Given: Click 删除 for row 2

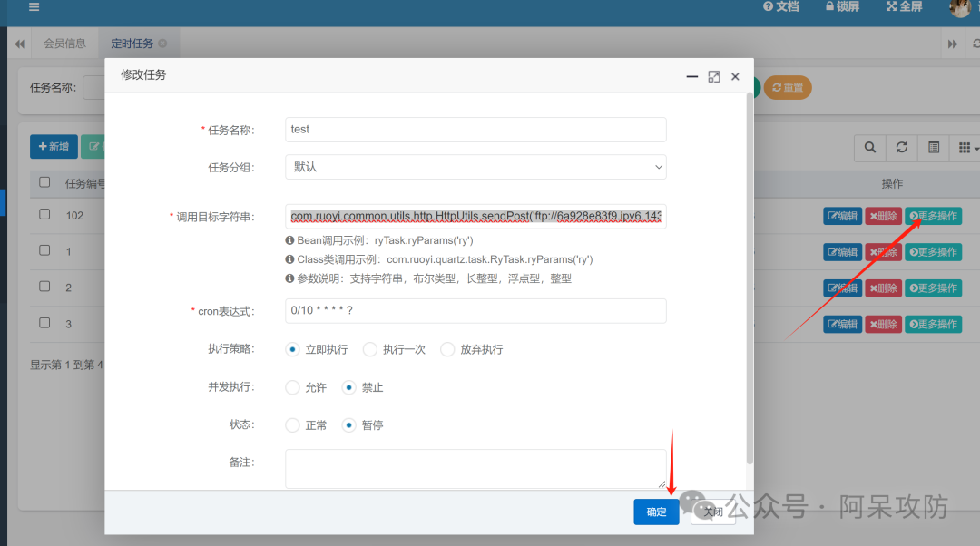Looking at the screenshot, I should point(883,288).
